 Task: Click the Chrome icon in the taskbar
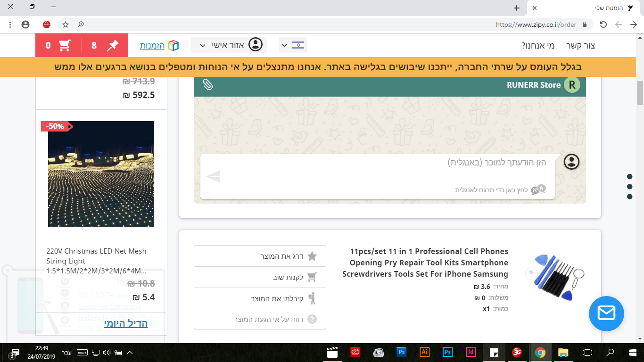(x=540, y=352)
